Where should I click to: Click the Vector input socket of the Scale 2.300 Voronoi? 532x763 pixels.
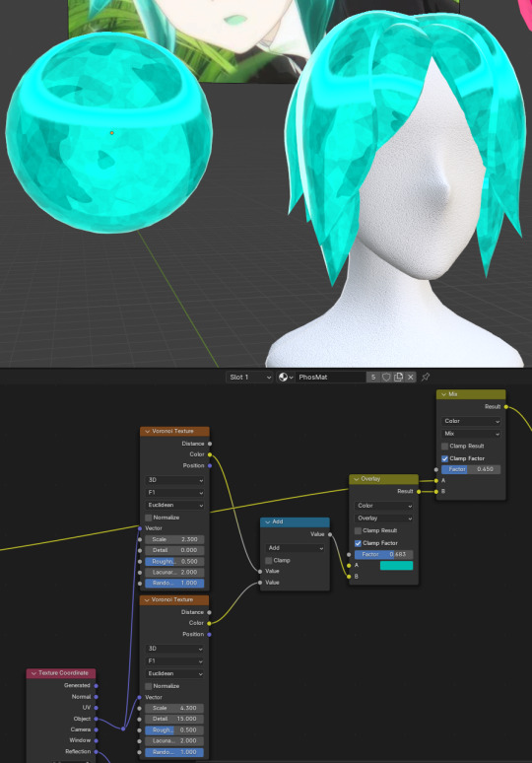pyautogui.click(x=140, y=528)
